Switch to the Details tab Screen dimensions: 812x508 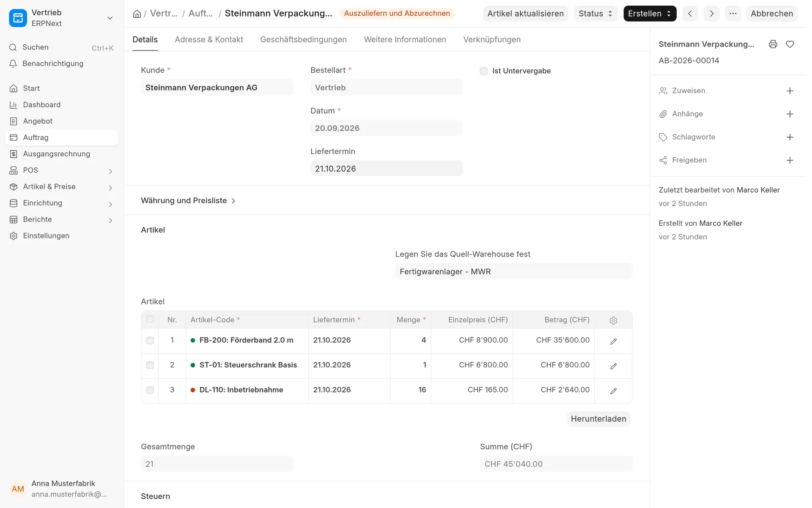145,39
